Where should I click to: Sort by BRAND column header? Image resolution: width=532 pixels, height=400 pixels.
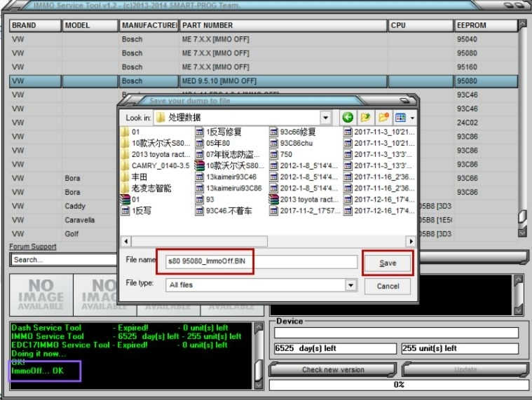[x=35, y=25]
